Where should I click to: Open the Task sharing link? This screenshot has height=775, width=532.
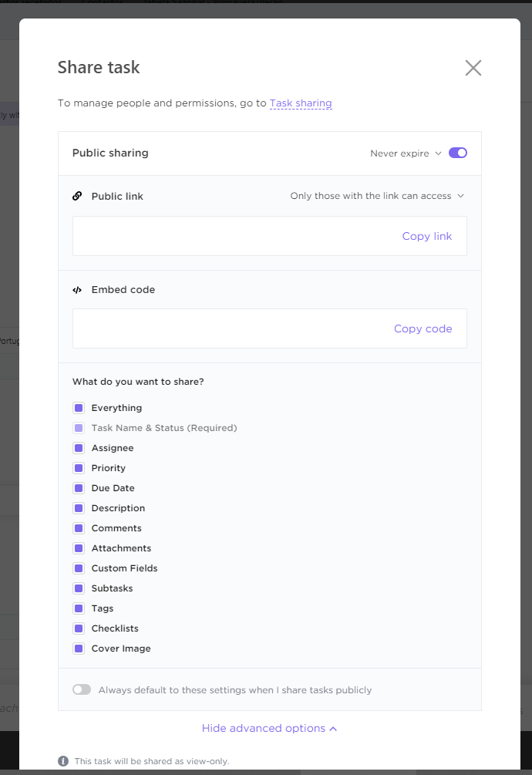301,103
